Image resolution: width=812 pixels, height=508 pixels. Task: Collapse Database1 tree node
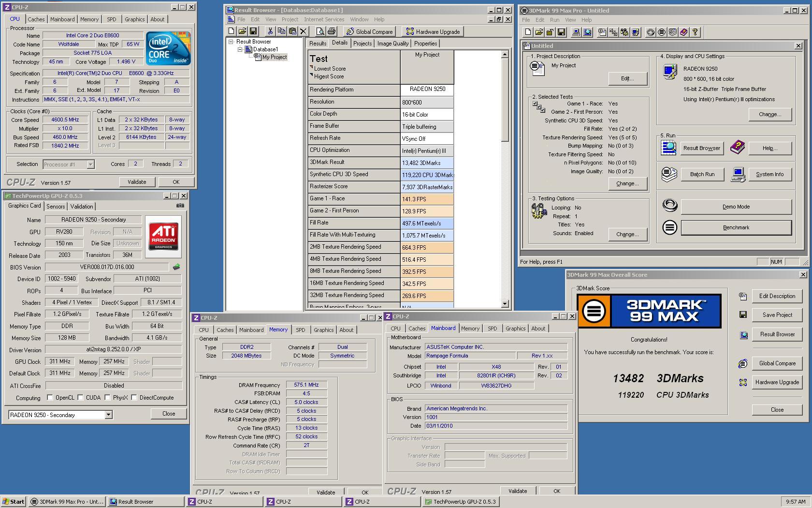tap(240, 49)
